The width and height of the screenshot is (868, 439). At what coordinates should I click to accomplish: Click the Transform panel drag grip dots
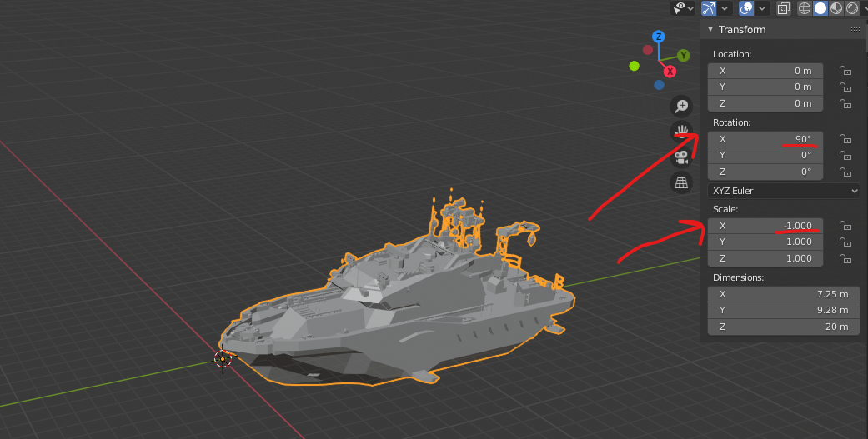[855, 30]
